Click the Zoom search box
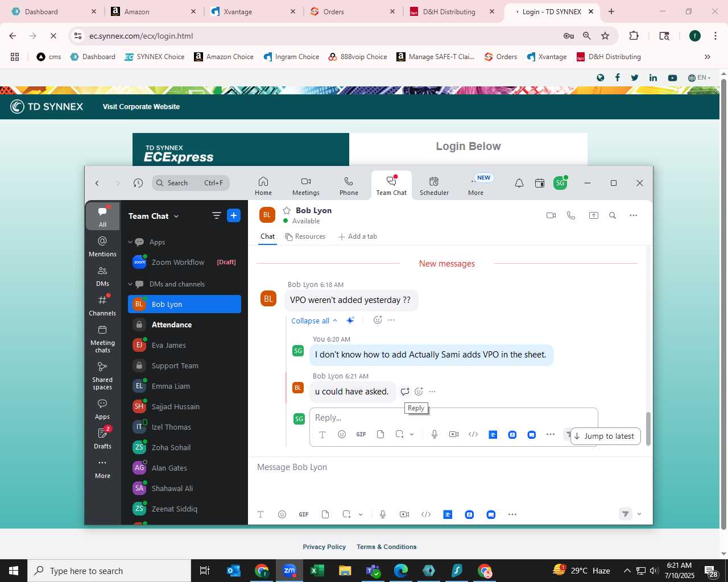This screenshot has height=582, width=728. [191, 183]
